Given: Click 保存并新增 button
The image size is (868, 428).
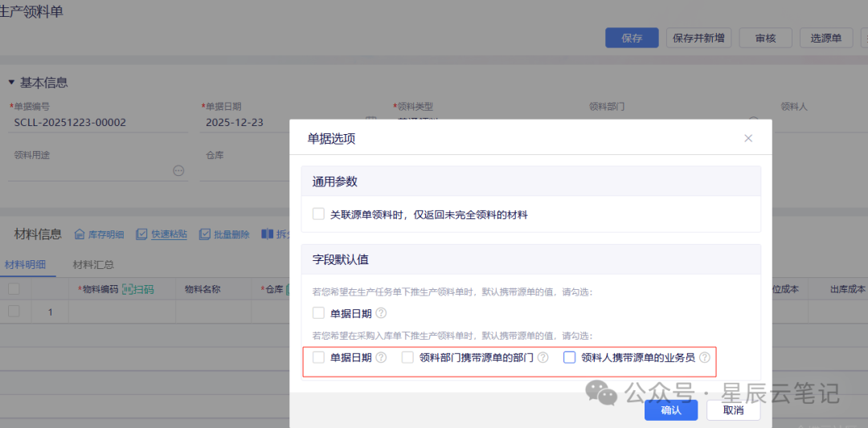Looking at the screenshot, I should click(x=698, y=39).
